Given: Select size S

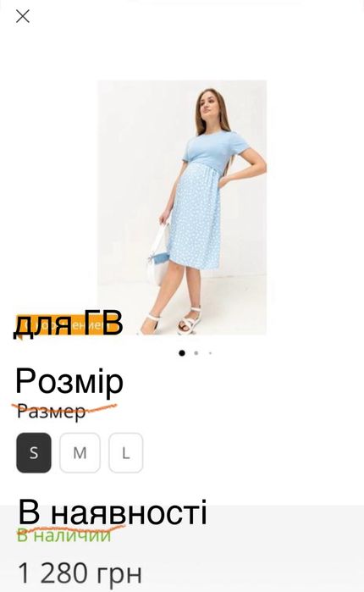Looking at the screenshot, I should (34, 452).
